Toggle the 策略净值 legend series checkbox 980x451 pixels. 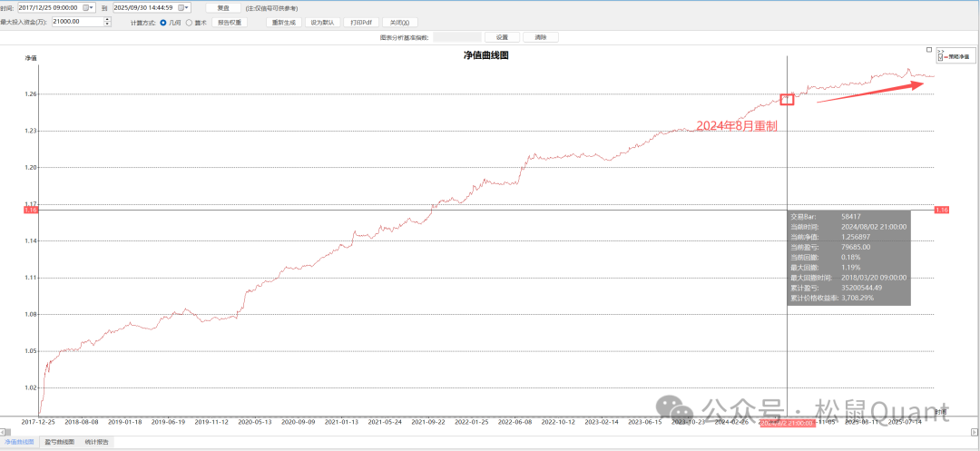[940, 57]
